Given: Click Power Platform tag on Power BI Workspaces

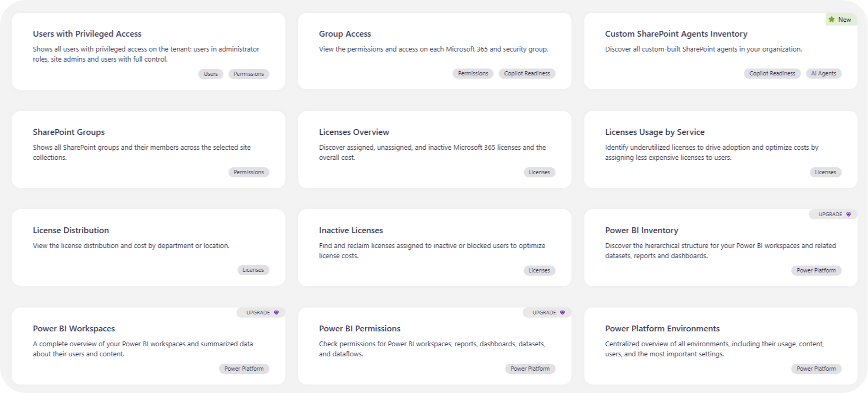Looking at the screenshot, I should [244, 369].
